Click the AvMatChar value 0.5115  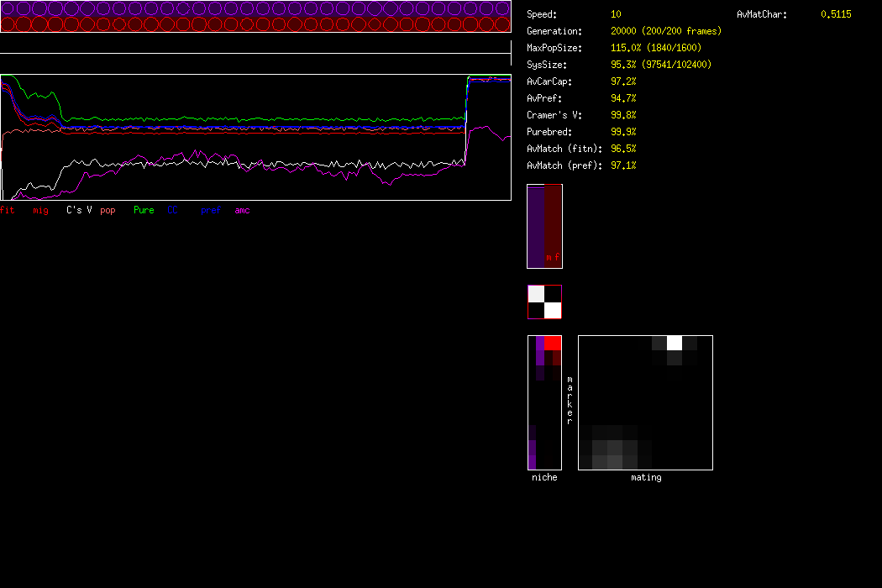point(835,14)
